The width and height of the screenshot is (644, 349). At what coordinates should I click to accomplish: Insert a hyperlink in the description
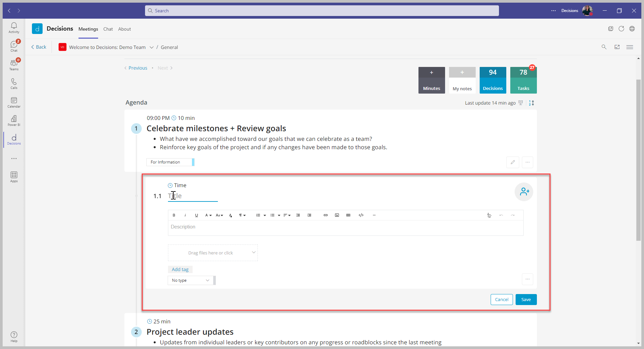tap(326, 215)
